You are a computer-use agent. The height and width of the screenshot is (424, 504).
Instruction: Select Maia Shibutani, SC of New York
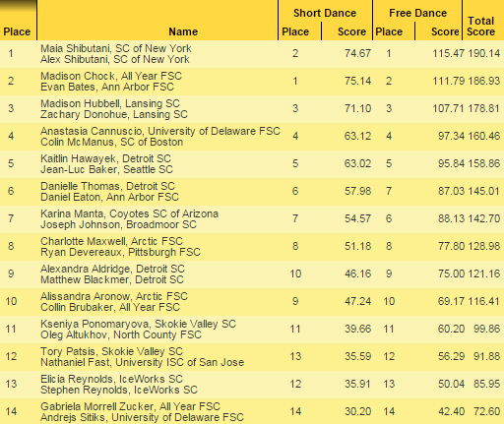116,48
